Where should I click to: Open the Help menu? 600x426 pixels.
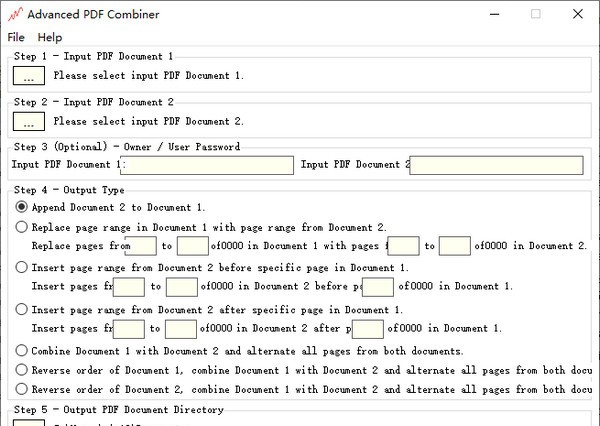(x=50, y=37)
